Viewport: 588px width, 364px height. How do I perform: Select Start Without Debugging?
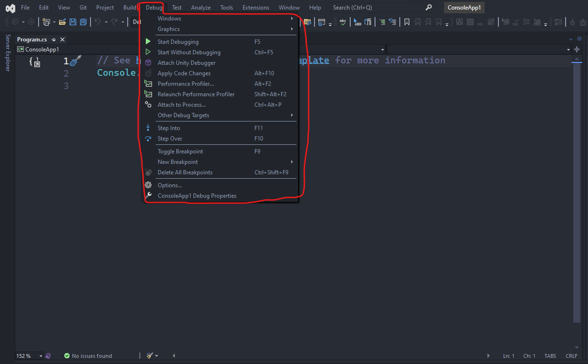tap(220, 52)
